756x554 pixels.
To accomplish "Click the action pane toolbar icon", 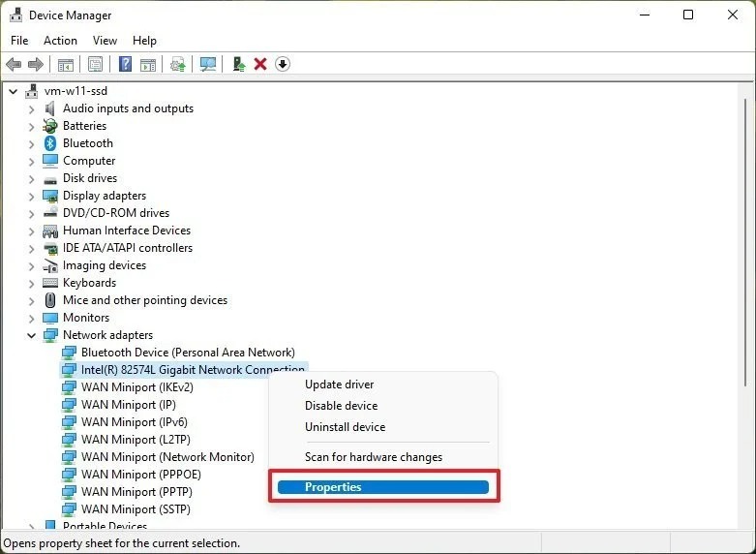I will pyautogui.click(x=148, y=64).
